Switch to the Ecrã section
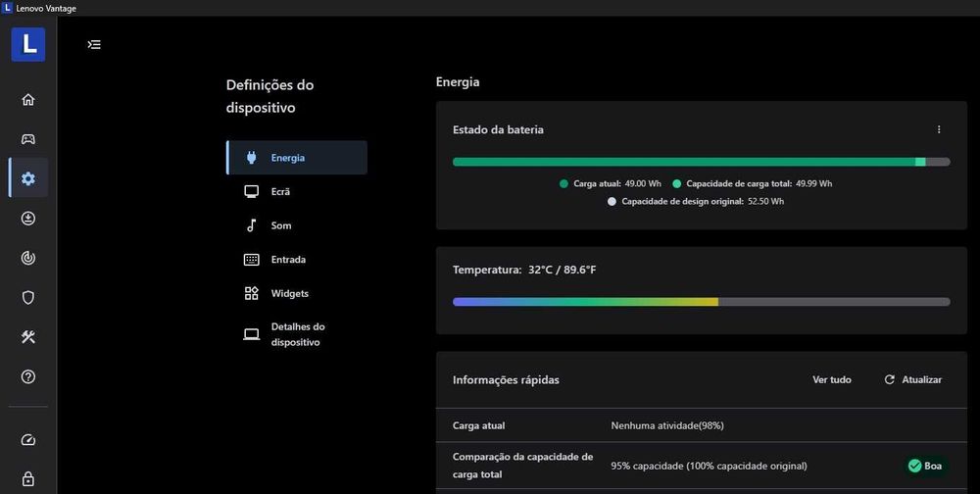The height and width of the screenshot is (494, 980). (280, 192)
